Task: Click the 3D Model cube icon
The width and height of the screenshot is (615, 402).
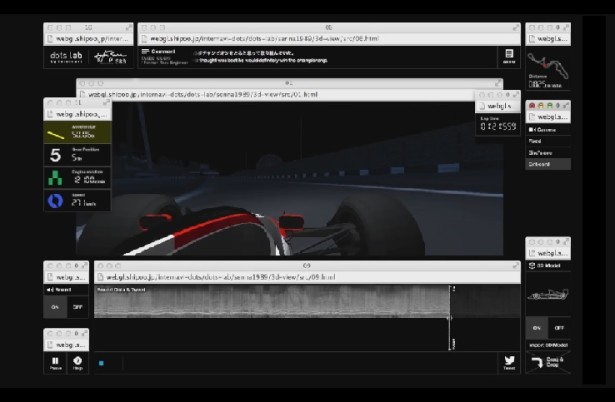Action: (x=532, y=266)
